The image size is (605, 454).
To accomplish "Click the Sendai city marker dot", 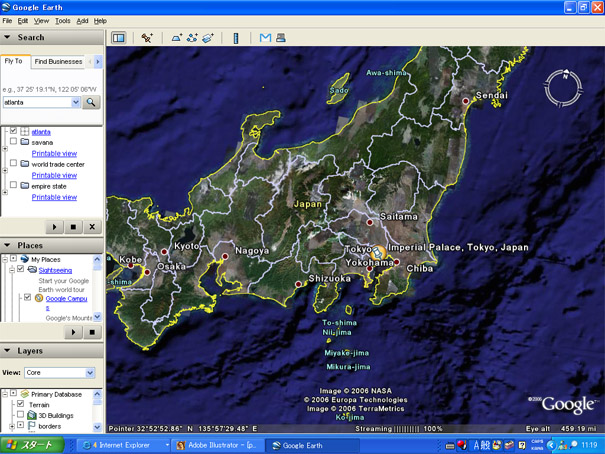I will click(466, 101).
